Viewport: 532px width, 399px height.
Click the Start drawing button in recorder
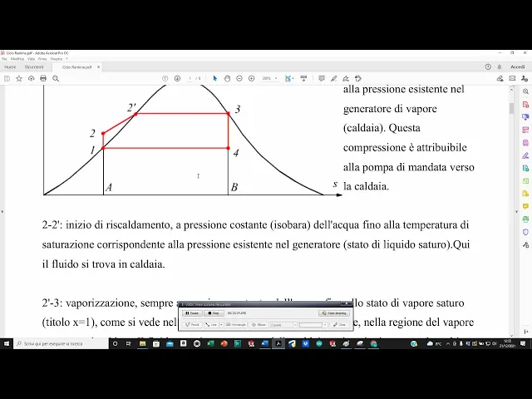333,313
